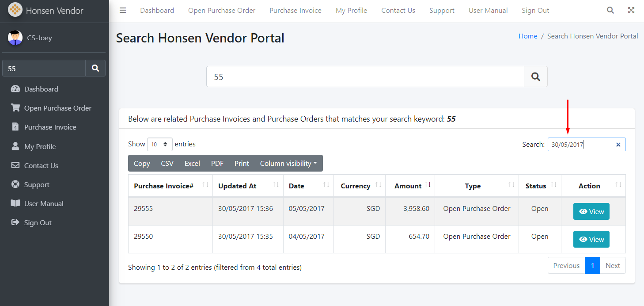This screenshot has height=306, width=644.
Task: Click the Honsen Vendor logo
Action: pyautogui.click(x=15, y=10)
